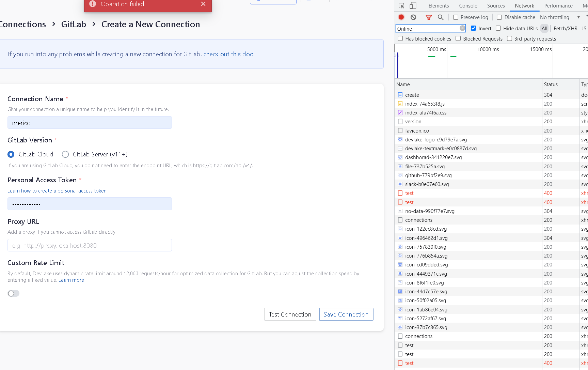Enable the Custom Rate Limit switch
Viewport: 588px width, 370px height.
(x=14, y=293)
